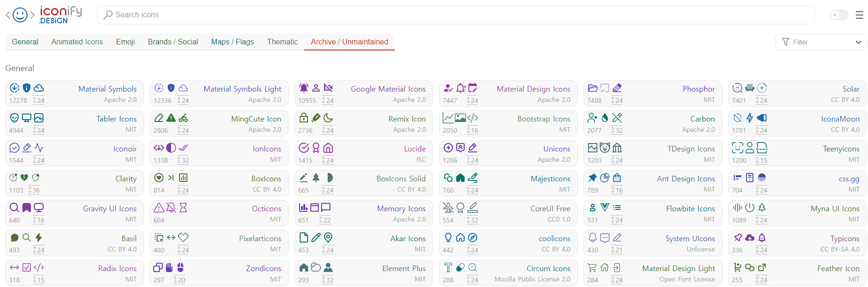
Task: Switch to the Thematic tab
Action: [282, 42]
